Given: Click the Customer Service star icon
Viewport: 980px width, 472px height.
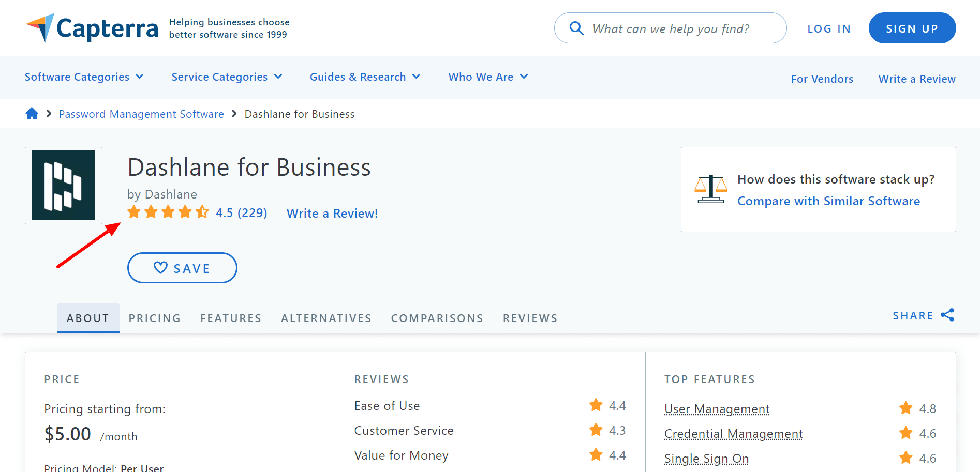Looking at the screenshot, I should pyautogui.click(x=596, y=430).
